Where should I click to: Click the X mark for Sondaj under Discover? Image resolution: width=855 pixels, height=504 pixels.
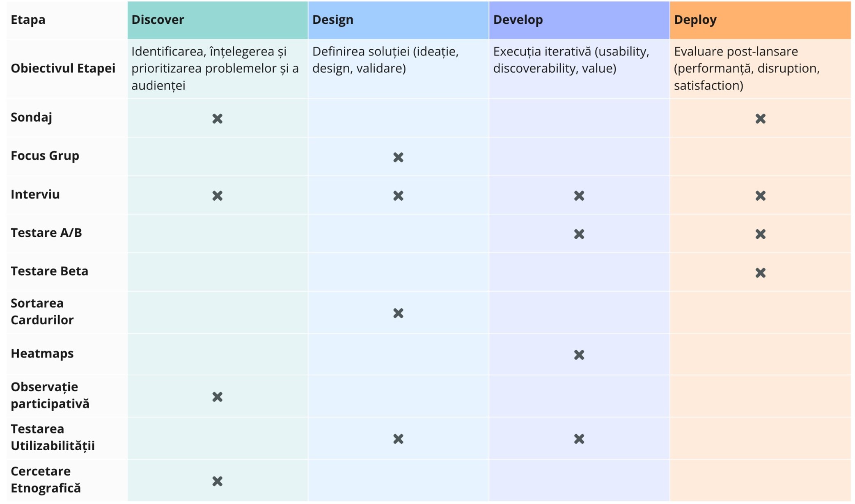pos(217,119)
